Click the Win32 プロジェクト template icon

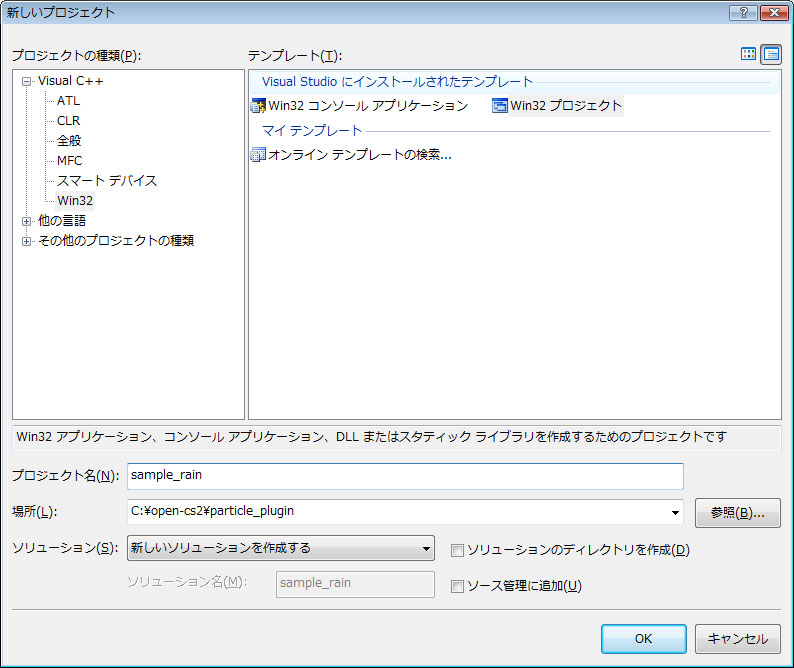(500, 106)
